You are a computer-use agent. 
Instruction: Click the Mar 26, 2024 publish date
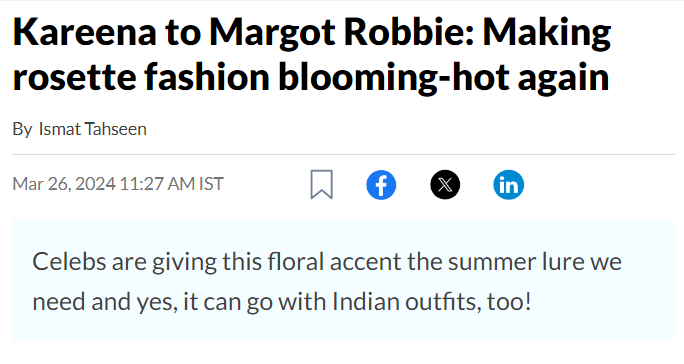click(64, 184)
